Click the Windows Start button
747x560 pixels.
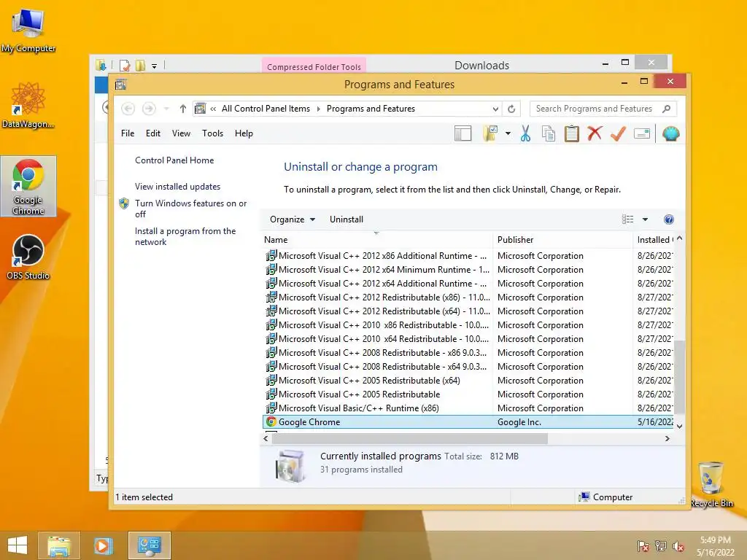click(x=18, y=545)
